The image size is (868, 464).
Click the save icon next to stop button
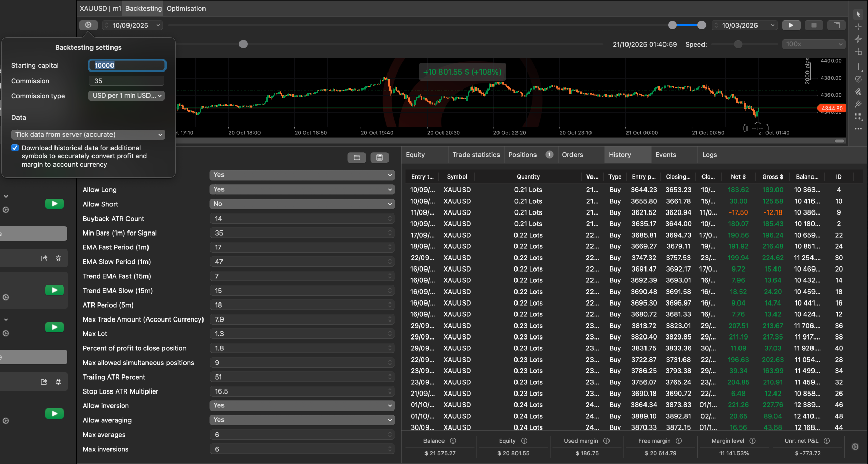point(836,25)
